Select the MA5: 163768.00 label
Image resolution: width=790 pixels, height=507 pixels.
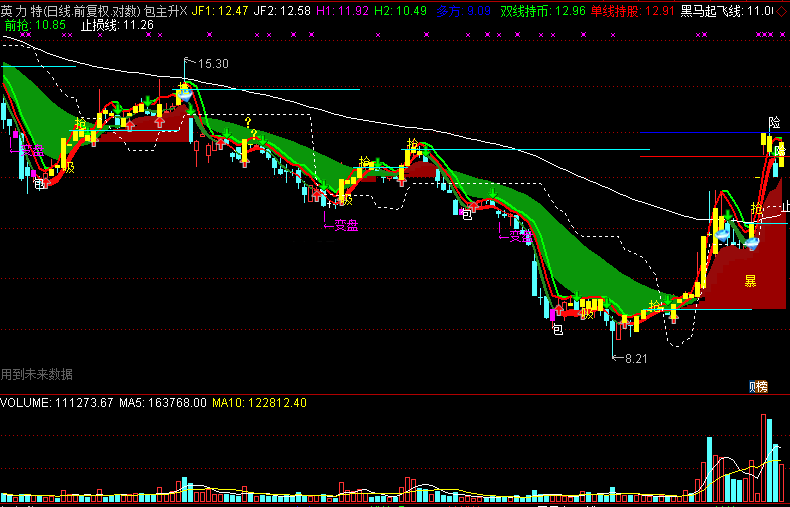163,403
